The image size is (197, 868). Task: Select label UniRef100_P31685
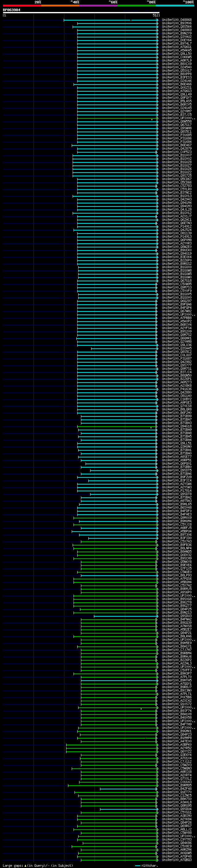(176, 135)
